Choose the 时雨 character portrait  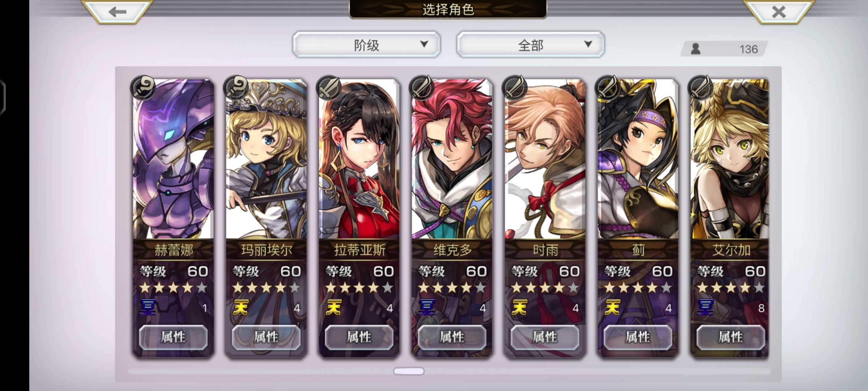(x=545, y=159)
